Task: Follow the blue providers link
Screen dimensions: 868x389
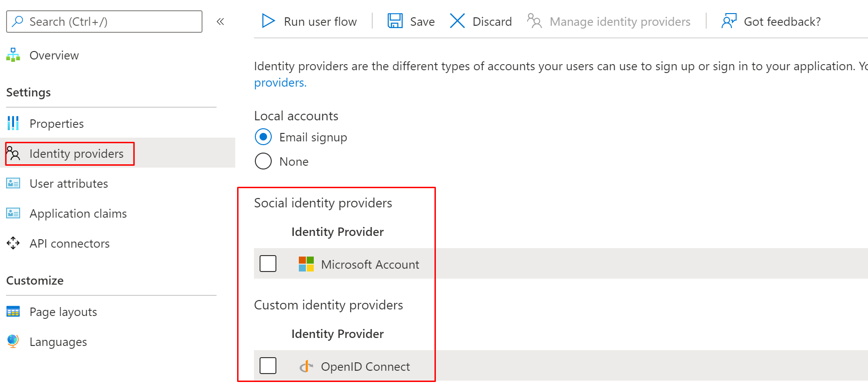Action: (280, 83)
